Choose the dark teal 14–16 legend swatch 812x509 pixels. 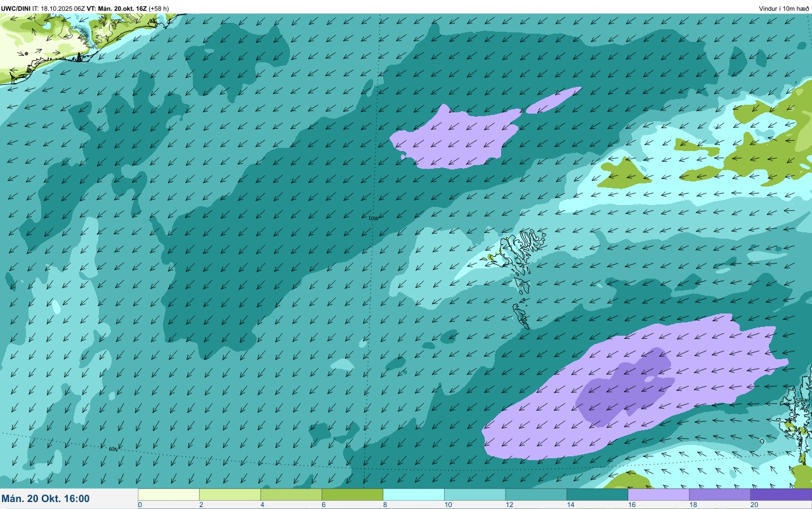pyautogui.click(x=597, y=494)
